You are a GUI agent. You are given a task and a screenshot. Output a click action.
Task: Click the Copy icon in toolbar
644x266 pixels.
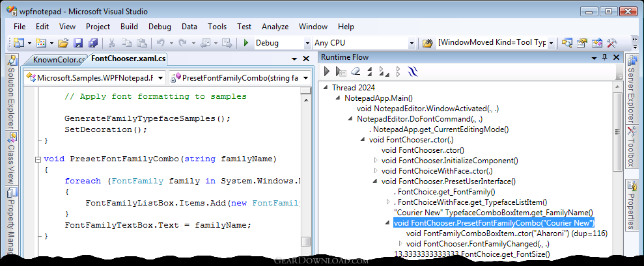[126, 43]
